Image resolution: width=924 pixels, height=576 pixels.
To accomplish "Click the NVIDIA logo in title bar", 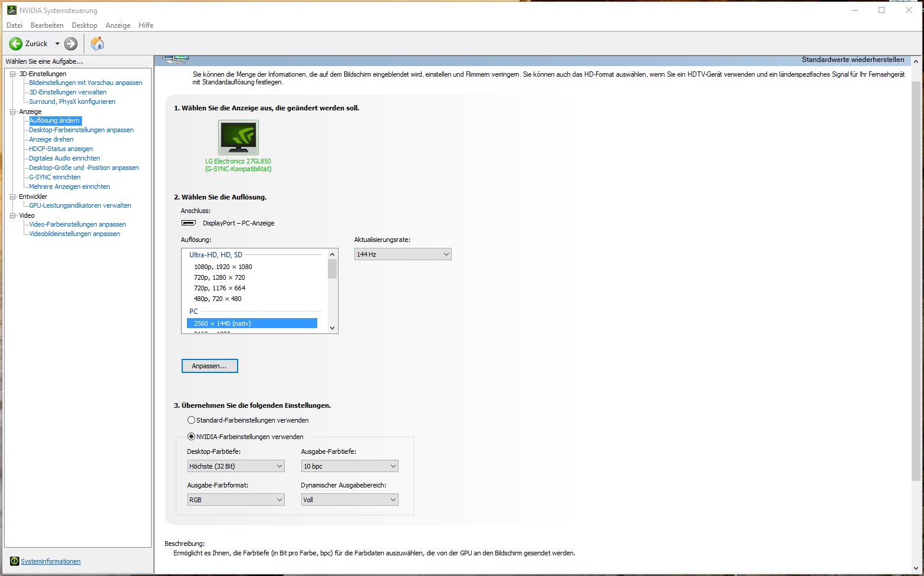I will pyautogui.click(x=11, y=10).
